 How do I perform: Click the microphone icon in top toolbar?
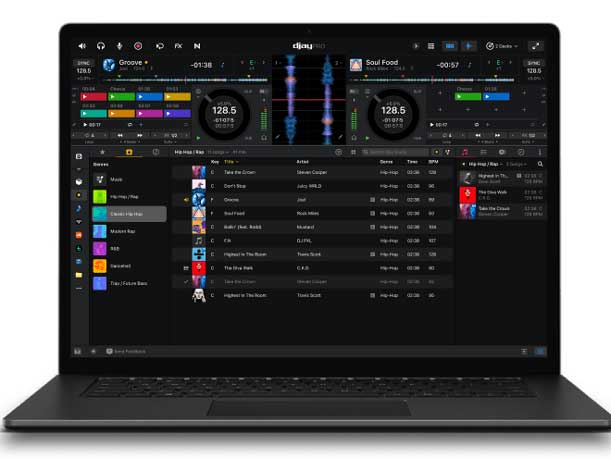(120, 46)
